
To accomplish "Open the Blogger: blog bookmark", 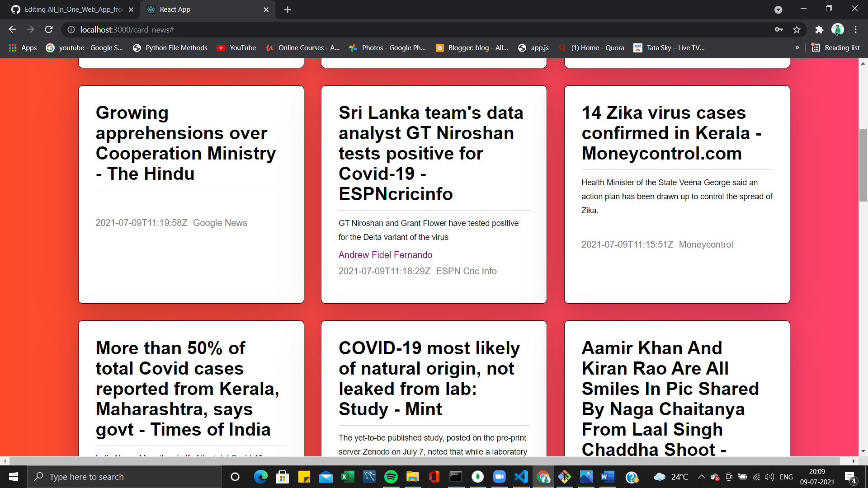I will pos(472,47).
